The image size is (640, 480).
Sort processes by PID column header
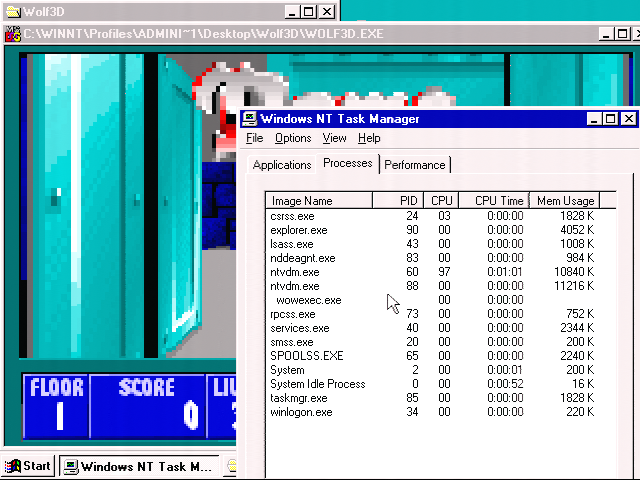pos(398,200)
